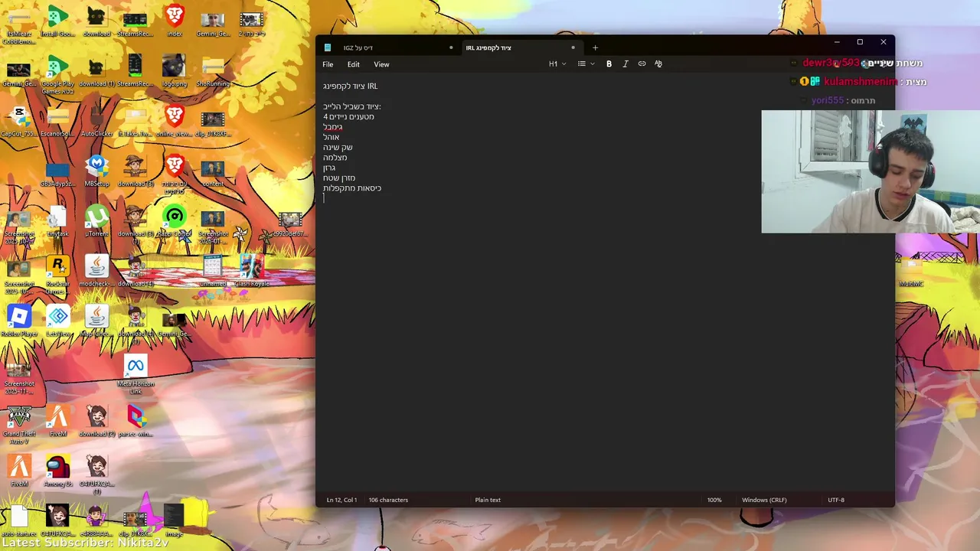Click the word גימבל in the list
The image size is (980, 551).
pyautogui.click(x=332, y=127)
